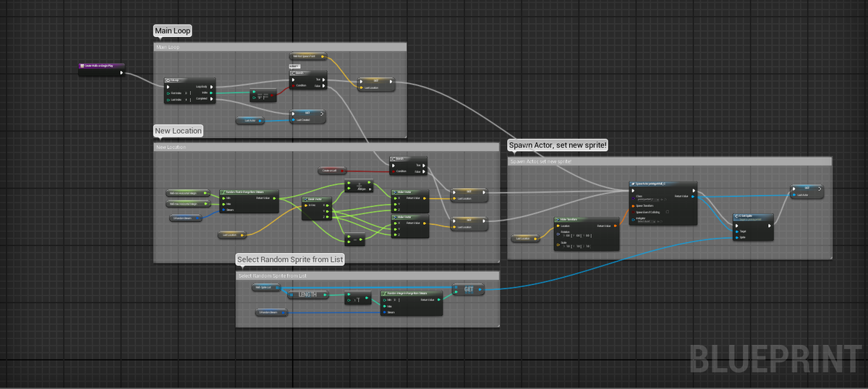Click the False pin on Main Loop Branch
Image resolution: width=868 pixels, height=389 pixels.
pyautogui.click(x=323, y=86)
